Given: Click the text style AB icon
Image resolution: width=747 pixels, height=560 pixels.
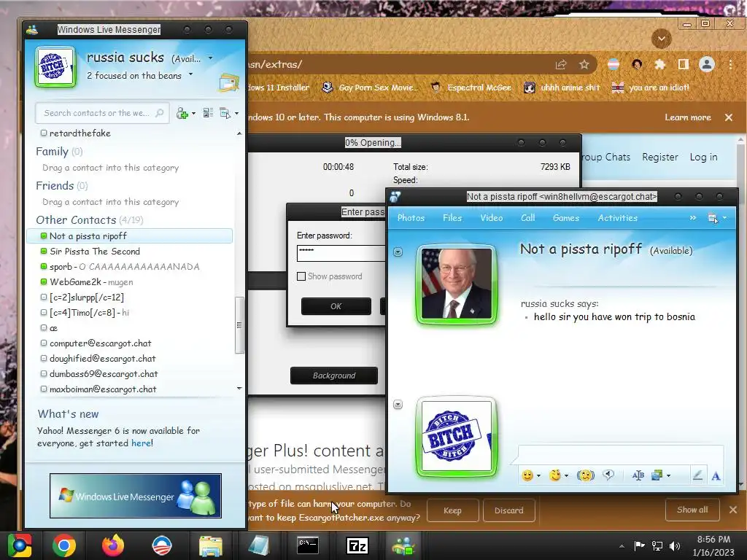Looking at the screenshot, I should [638, 475].
